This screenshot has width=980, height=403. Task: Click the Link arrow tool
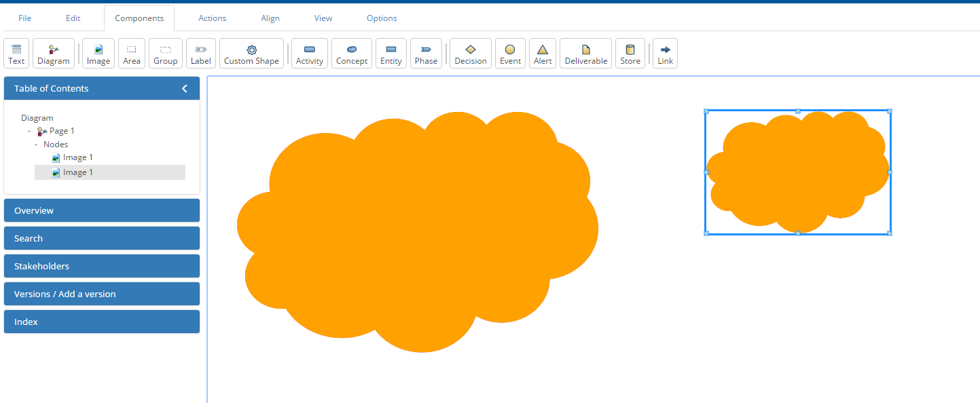pyautogui.click(x=665, y=54)
